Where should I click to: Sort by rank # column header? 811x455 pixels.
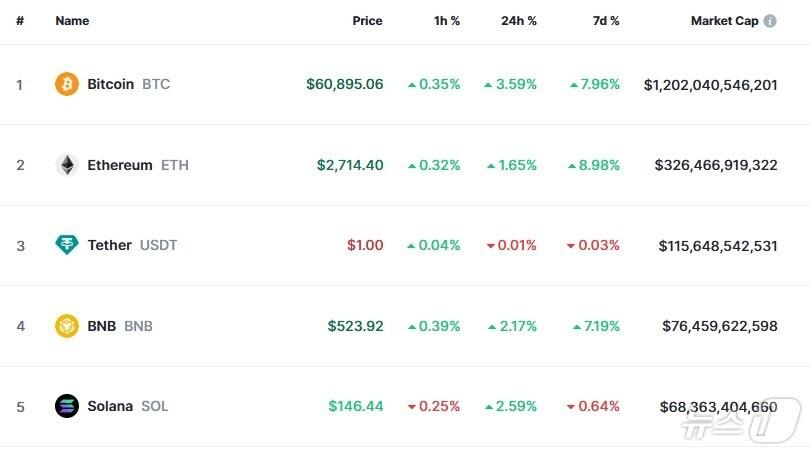(x=20, y=21)
